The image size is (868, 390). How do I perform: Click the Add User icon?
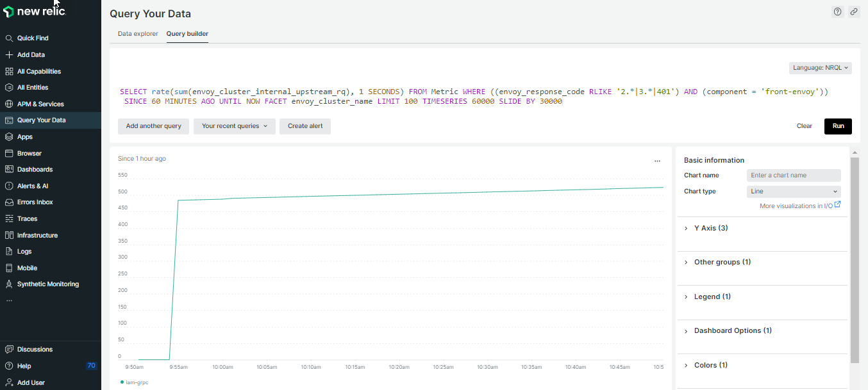tap(9, 382)
